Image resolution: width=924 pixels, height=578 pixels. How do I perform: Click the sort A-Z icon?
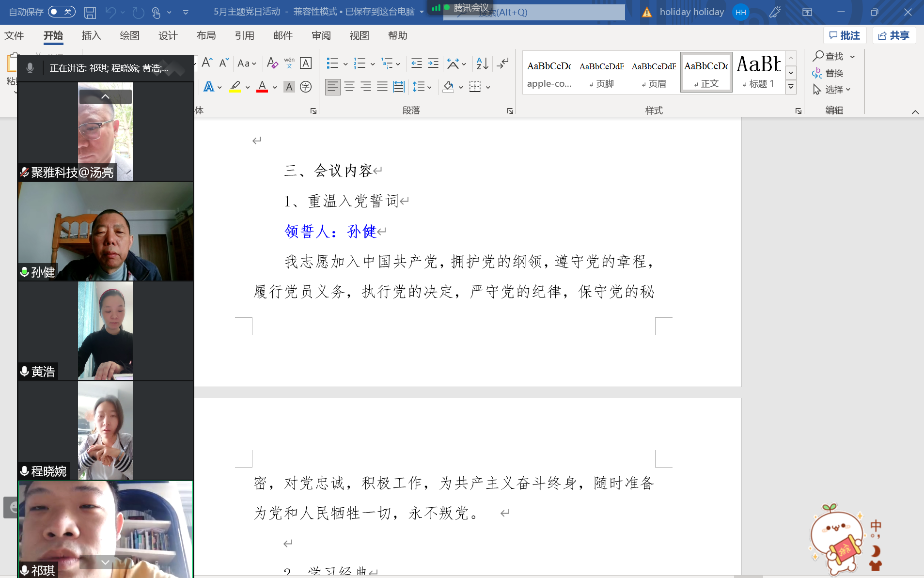(483, 63)
